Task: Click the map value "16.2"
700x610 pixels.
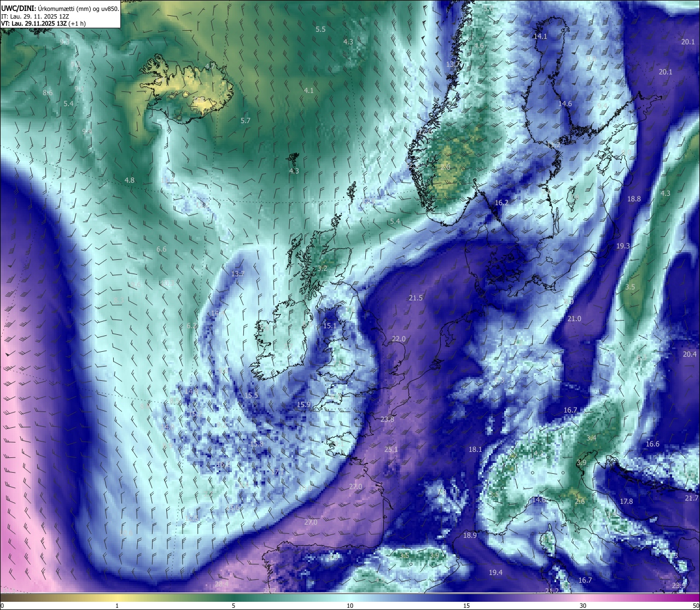Action: [501, 202]
